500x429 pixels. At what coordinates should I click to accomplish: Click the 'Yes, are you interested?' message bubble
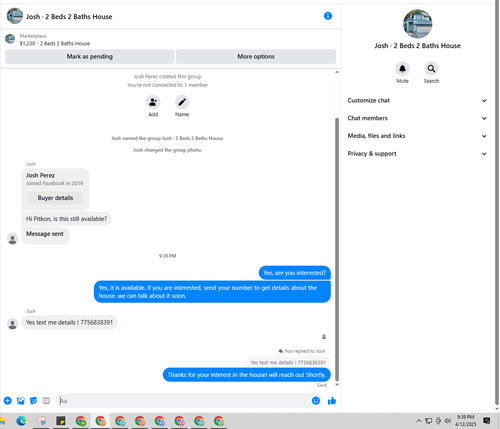coord(295,273)
